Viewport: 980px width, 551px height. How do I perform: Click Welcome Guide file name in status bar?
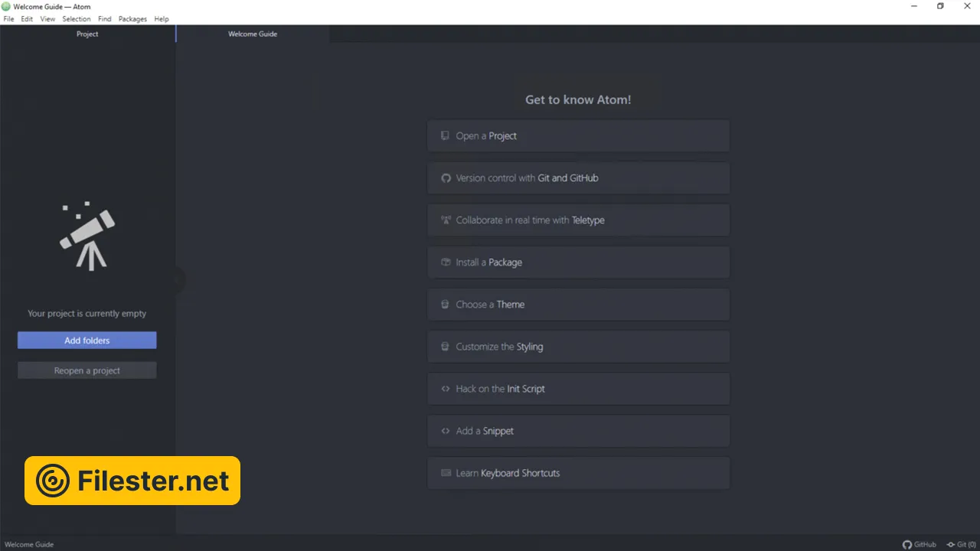coord(29,544)
